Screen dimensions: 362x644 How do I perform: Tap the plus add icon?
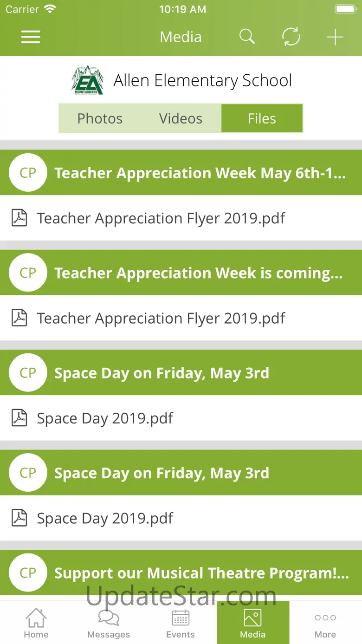335,37
